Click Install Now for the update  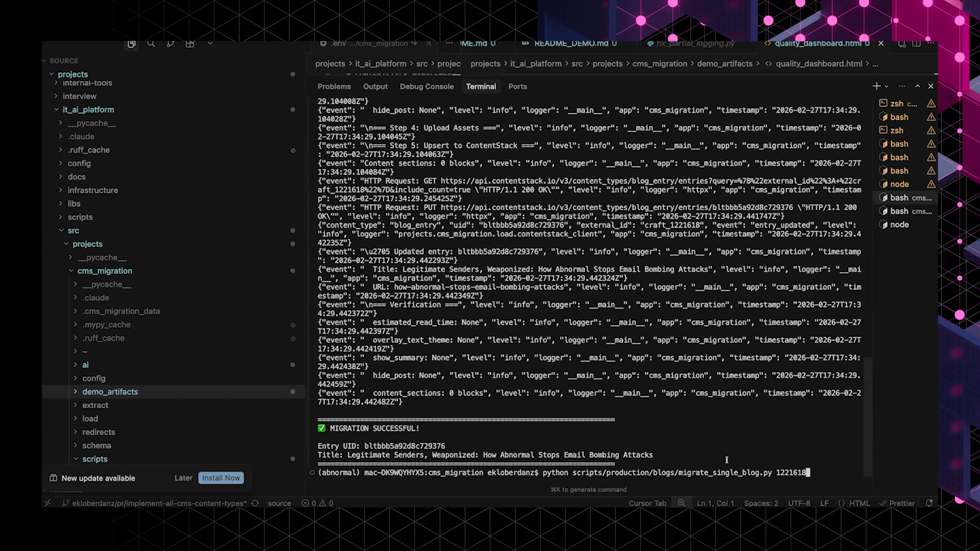tap(221, 478)
